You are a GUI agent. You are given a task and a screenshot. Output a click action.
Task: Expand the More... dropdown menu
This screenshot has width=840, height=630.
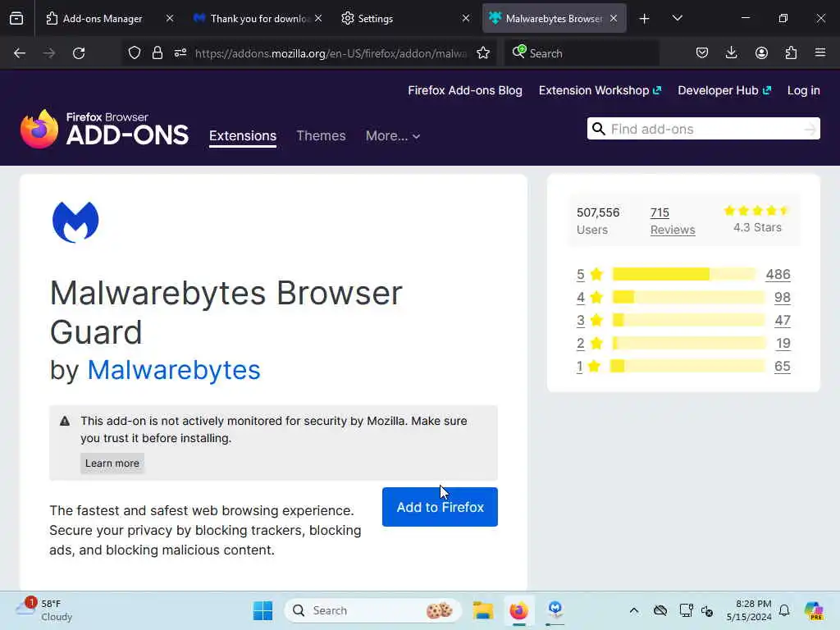tap(393, 135)
